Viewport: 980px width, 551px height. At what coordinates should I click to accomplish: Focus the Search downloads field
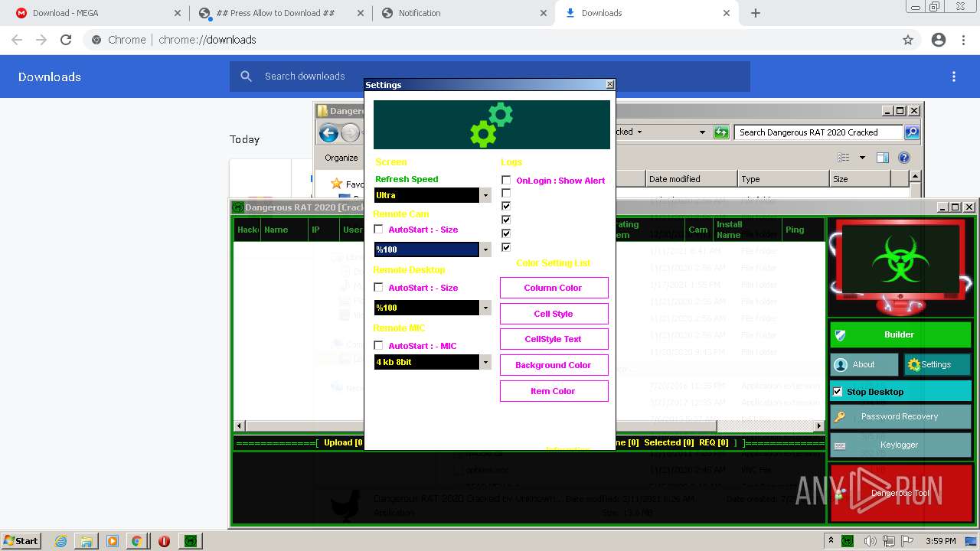coord(490,77)
